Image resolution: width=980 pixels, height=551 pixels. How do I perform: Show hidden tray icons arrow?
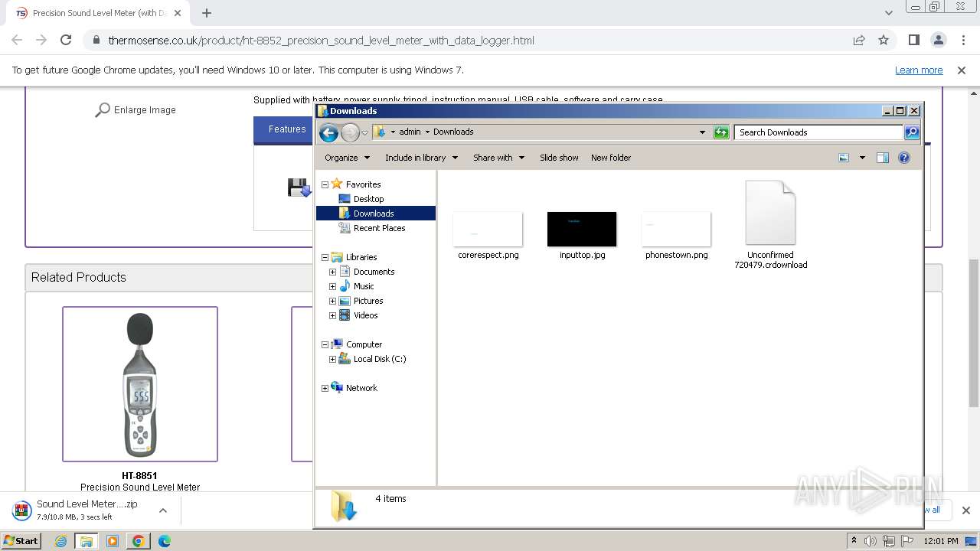854,541
